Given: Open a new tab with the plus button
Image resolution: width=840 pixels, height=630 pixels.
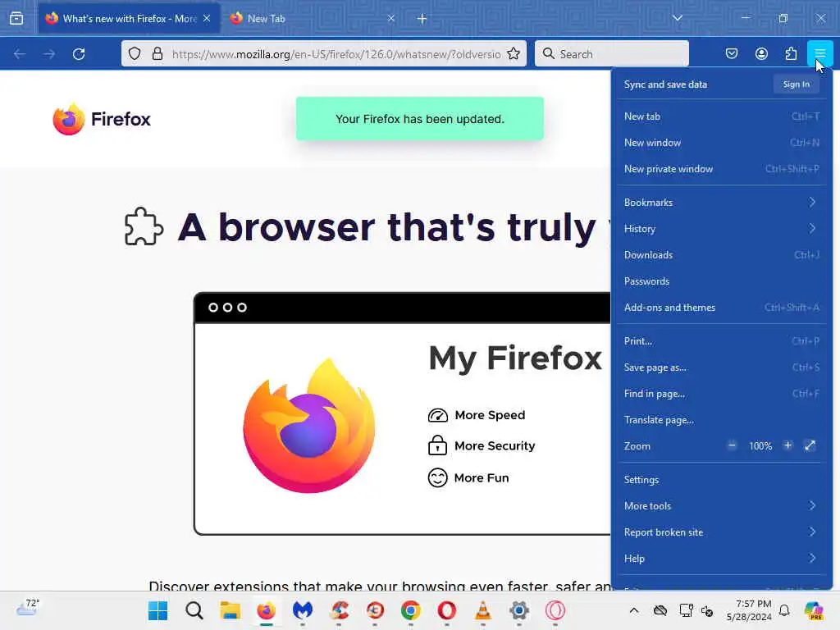Looking at the screenshot, I should [422, 19].
